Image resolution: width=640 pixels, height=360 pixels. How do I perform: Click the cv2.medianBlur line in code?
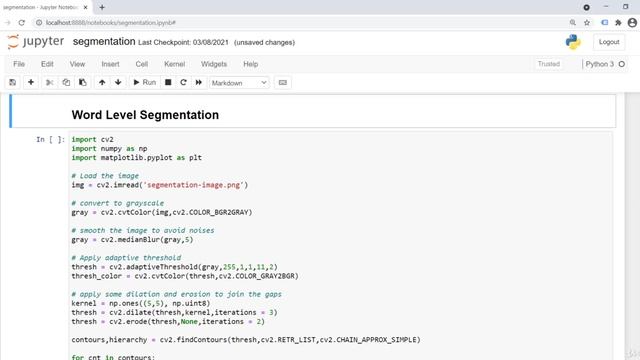click(132, 240)
